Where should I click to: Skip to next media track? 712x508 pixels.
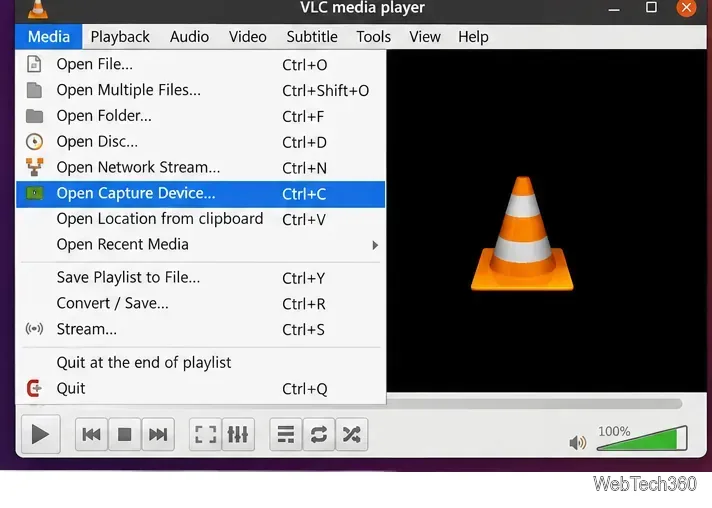click(158, 434)
